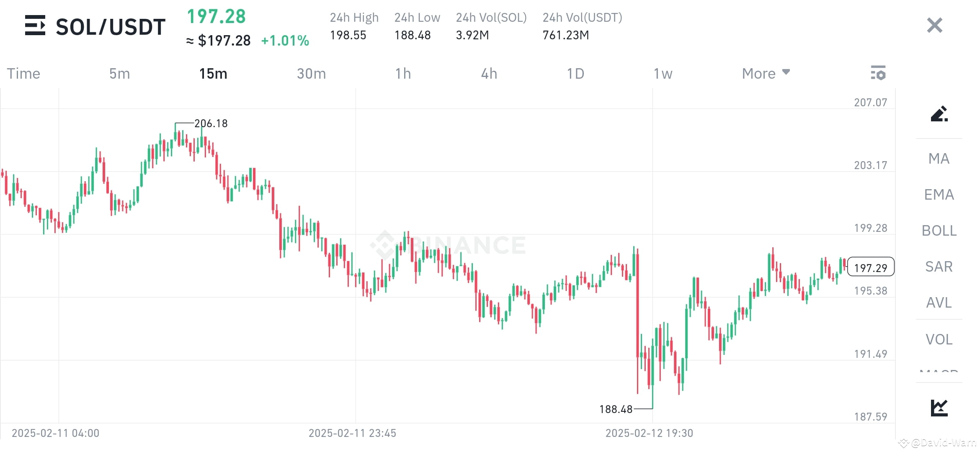Enable the BOLL indicator
The height and width of the screenshot is (452, 980).
[938, 231]
